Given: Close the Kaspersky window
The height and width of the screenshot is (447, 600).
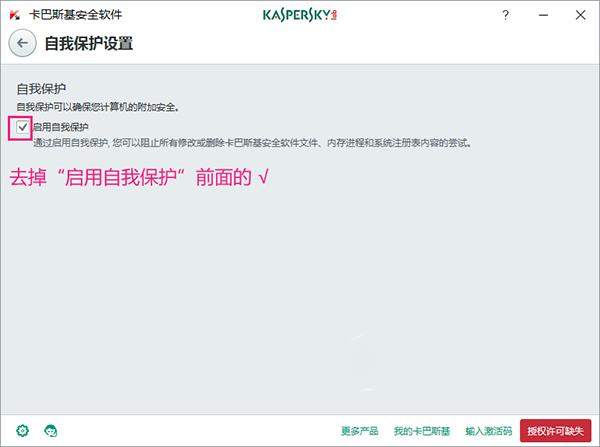Looking at the screenshot, I should pyautogui.click(x=580, y=15).
